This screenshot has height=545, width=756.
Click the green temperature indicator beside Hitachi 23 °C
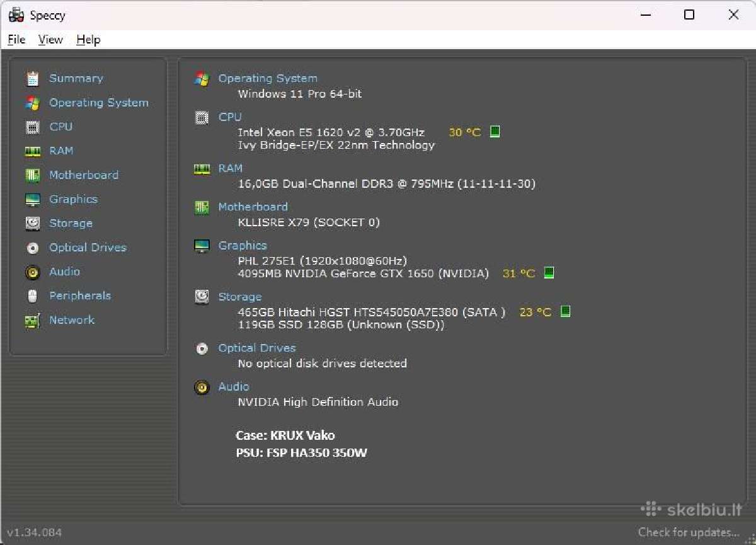click(x=566, y=311)
